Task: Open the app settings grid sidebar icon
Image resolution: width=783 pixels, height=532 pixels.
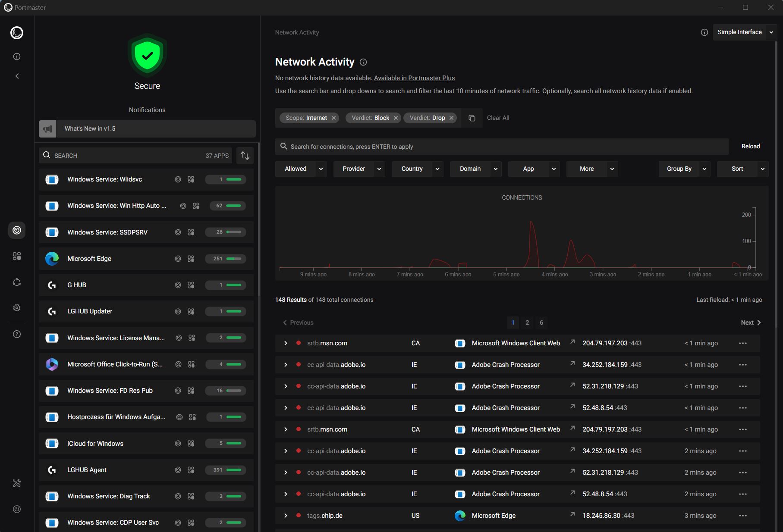Action: pyautogui.click(x=17, y=256)
